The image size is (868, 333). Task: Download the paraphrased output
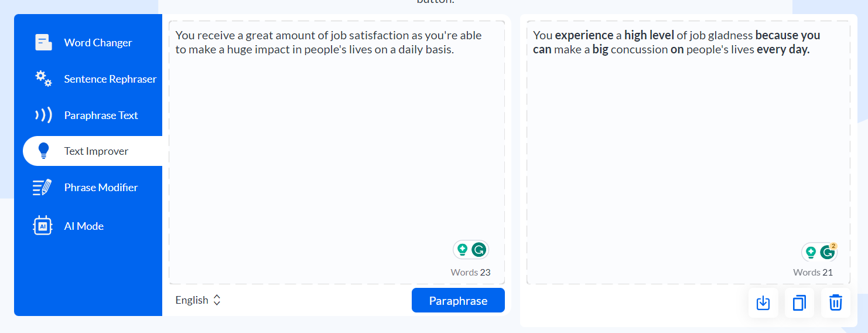pyautogui.click(x=763, y=303)
